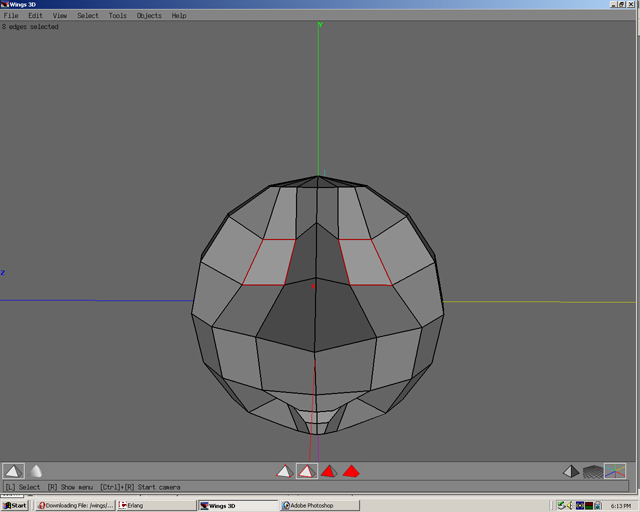Open the Objects menu

[x=149, y=16]
